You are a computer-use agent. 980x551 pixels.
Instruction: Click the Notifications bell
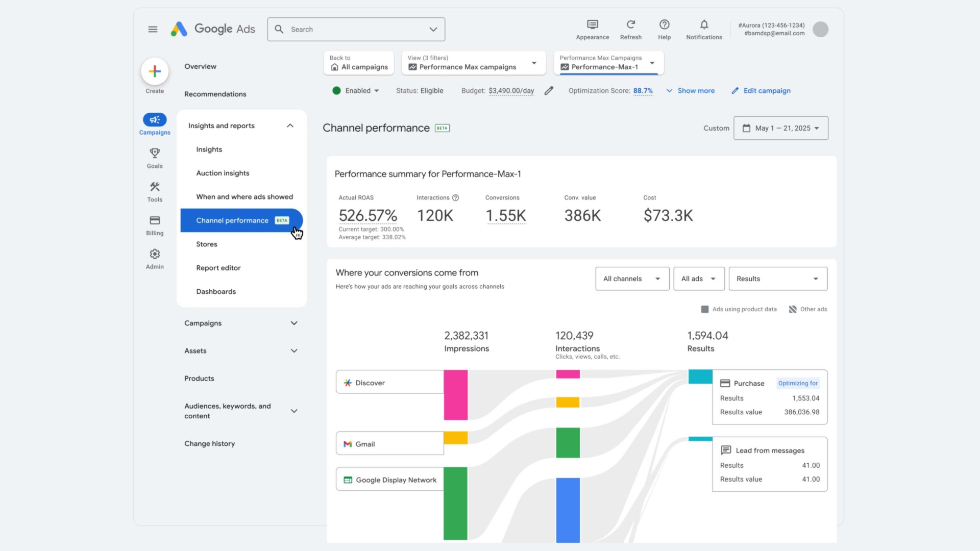(x=703, y=24)
